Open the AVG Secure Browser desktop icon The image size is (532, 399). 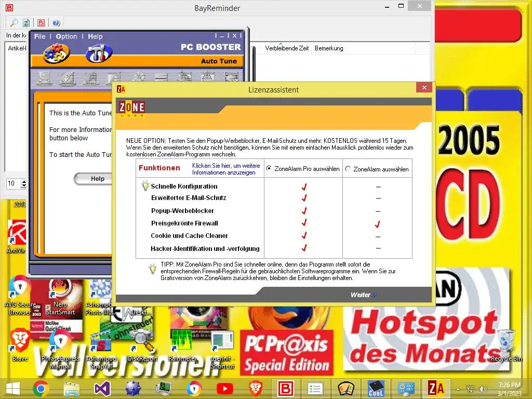pos(20,295)
